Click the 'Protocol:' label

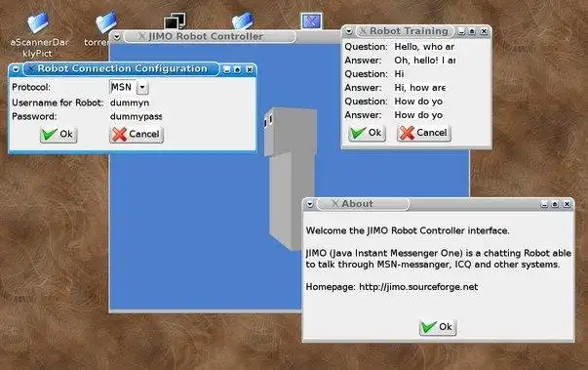[31, 87]
